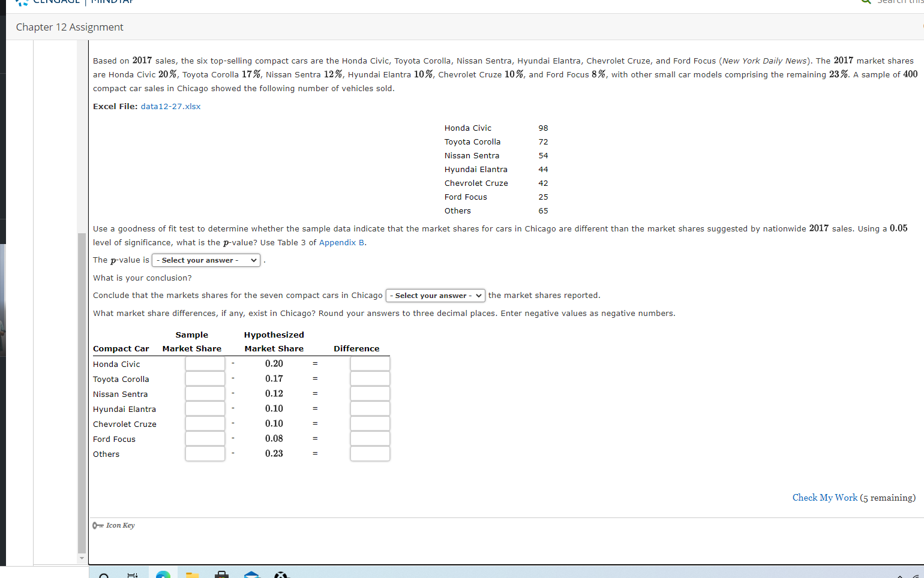Click the Check My Work link
Image resolution: width=924 pixels, height=578 pixels.
point(825,498)
